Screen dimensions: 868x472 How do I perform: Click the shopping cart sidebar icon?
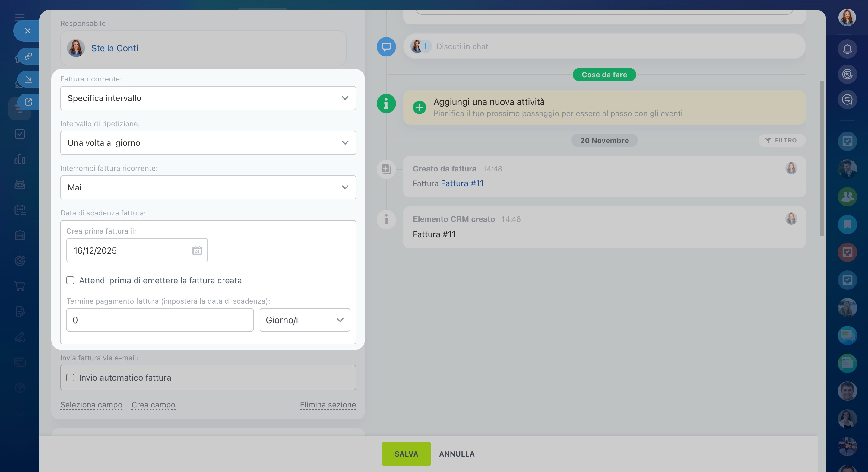coord(20,286)
